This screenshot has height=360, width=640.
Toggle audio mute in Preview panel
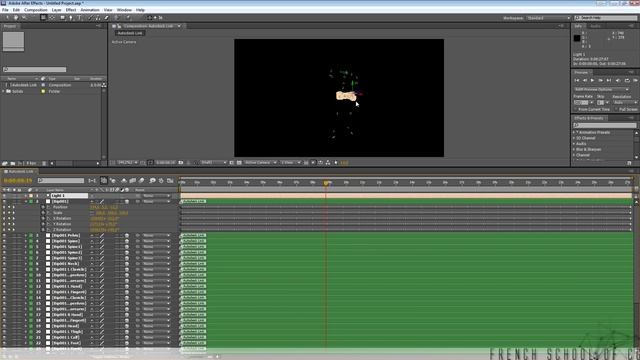pyautogui.click(x=618, y=80)
